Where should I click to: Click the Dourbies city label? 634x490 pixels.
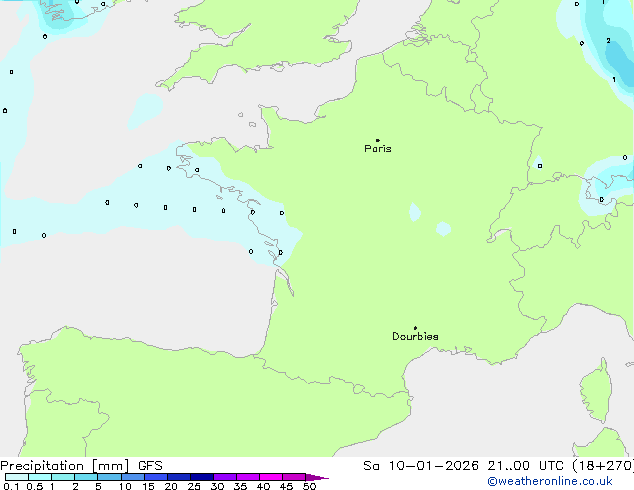click(415, 336)
